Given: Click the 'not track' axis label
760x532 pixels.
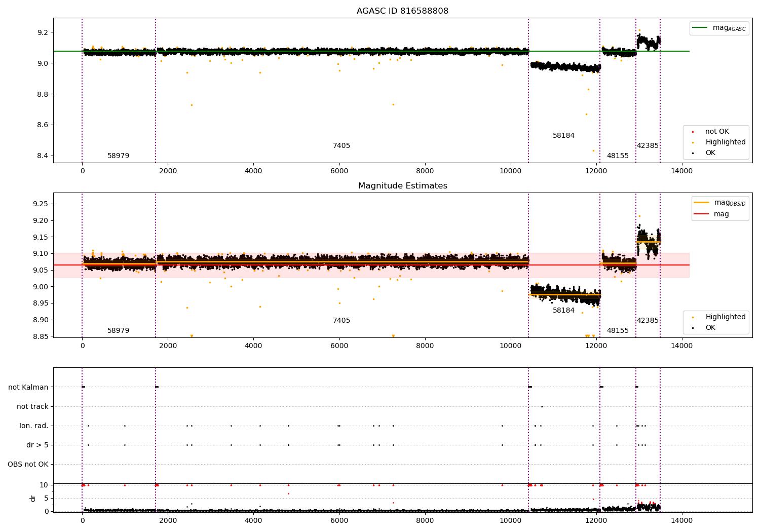Looking at the screenshot, I should pos(32,406).
